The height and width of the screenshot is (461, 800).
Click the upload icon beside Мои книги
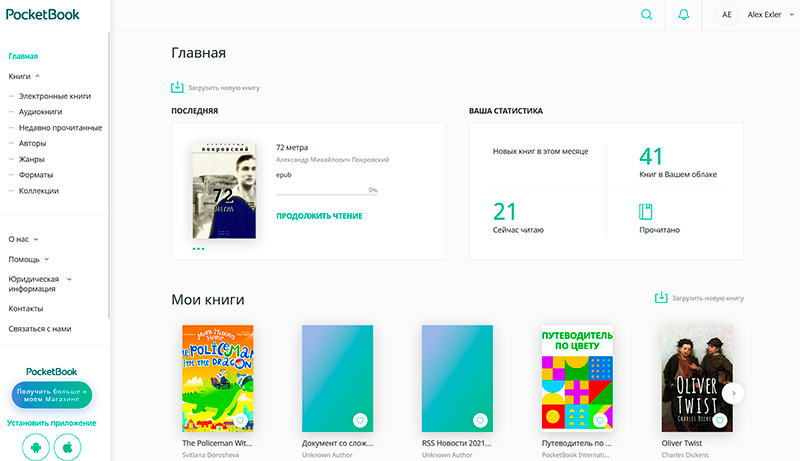coord(661,297)
